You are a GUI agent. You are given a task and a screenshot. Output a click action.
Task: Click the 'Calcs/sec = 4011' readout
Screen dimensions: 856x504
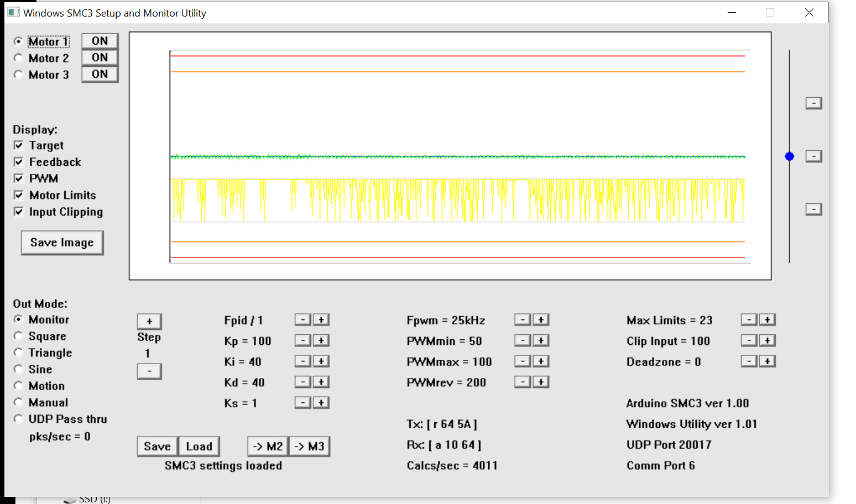[x=452, y=466]
